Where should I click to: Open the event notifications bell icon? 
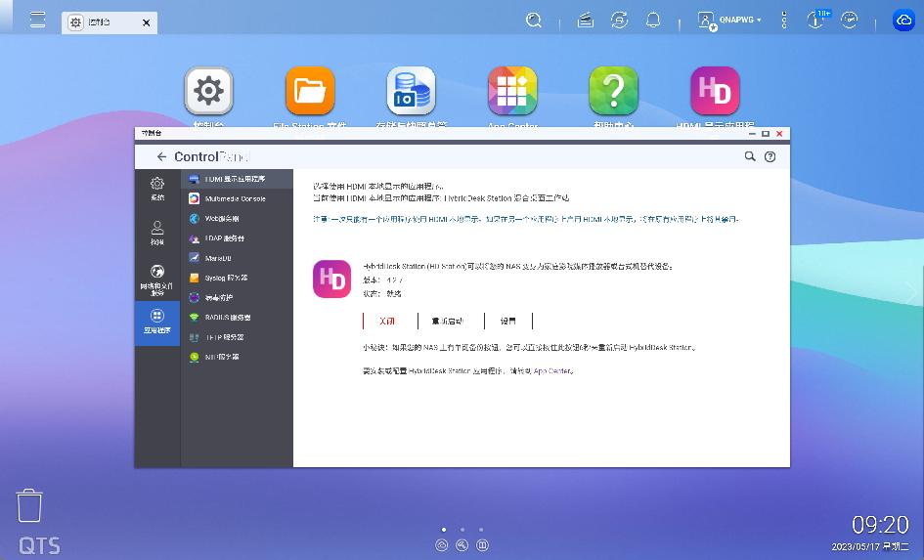653,20
